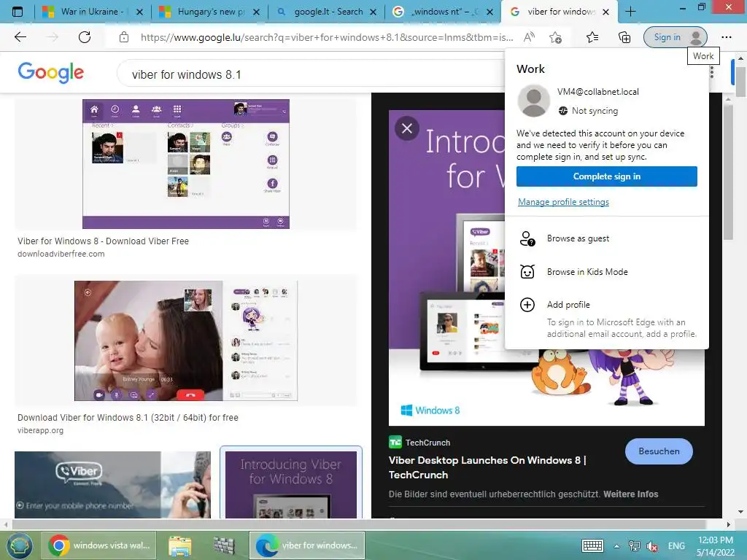This screenshot has width=747, height=560.
Task: Click the viber for windows 8.1 search box
Action: pos(309,74)
